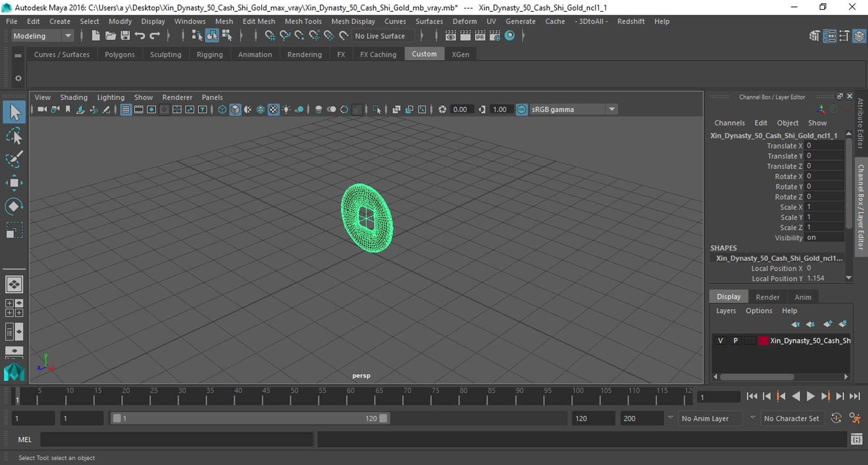This screenshot has height=465, width=868.
Task: Toggle layer visibility V box
Action: coord(720,341)
